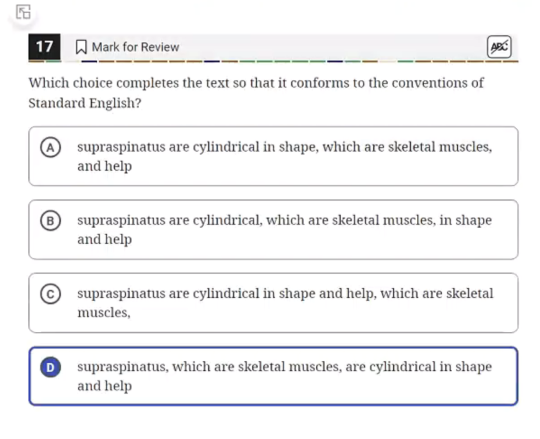Viewport: 540px width, 439px height.
Task: Click the 'and help' line in option D
Action: (105, 386)
